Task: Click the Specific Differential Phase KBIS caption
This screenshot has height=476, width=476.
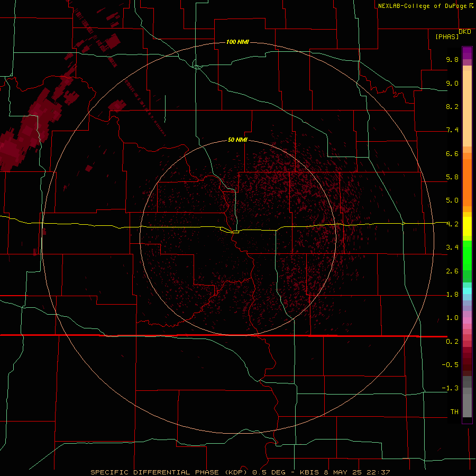Action: [240, 472]
